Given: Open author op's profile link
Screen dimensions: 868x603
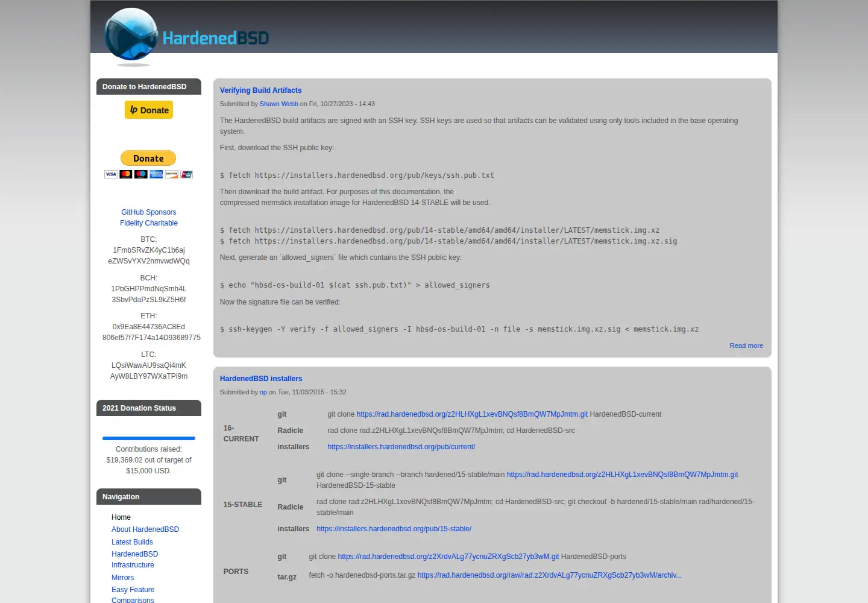Looking at the screenshot, I should (263, 392).
